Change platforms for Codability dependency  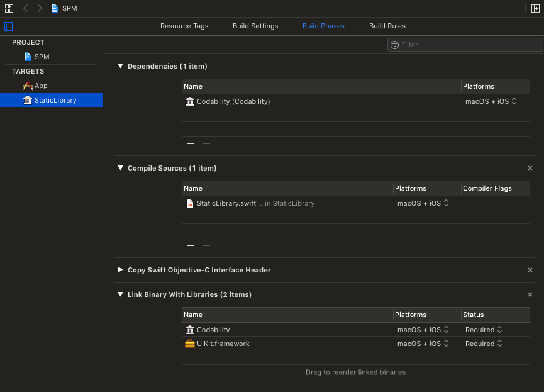pyautogui.click(x=491, y=101)
